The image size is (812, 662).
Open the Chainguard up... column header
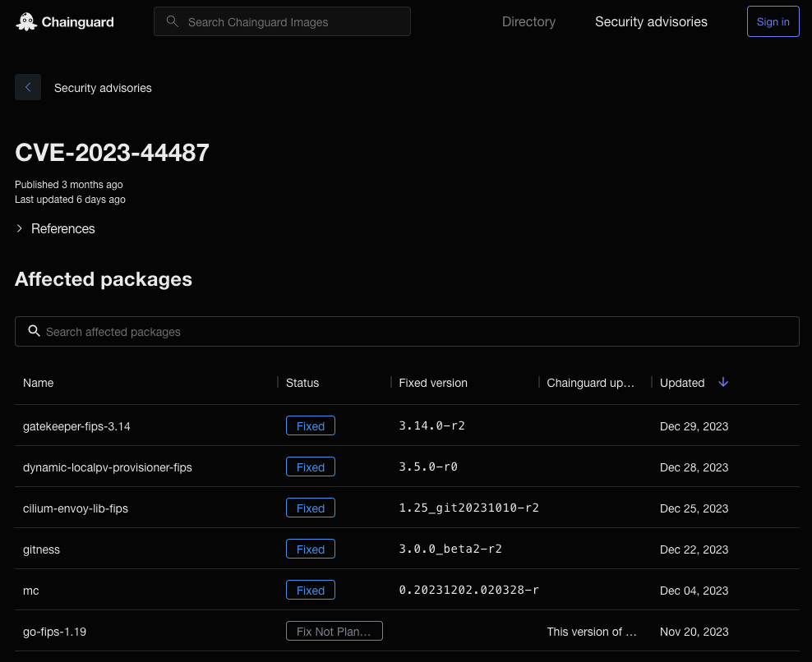[591, 383]
